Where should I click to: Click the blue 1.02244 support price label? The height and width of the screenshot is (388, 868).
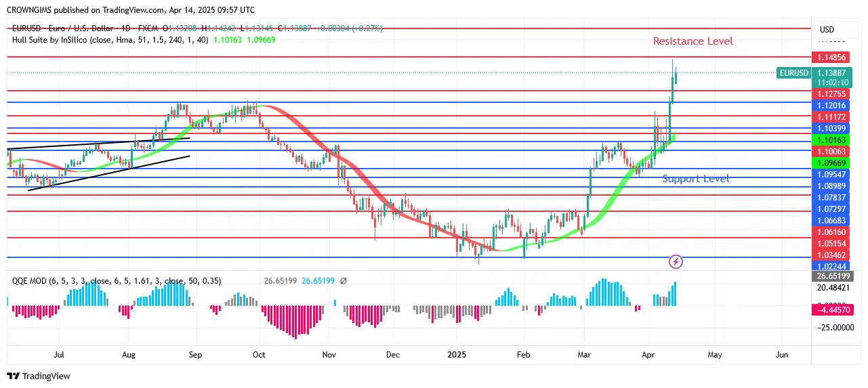coord(831,266)
